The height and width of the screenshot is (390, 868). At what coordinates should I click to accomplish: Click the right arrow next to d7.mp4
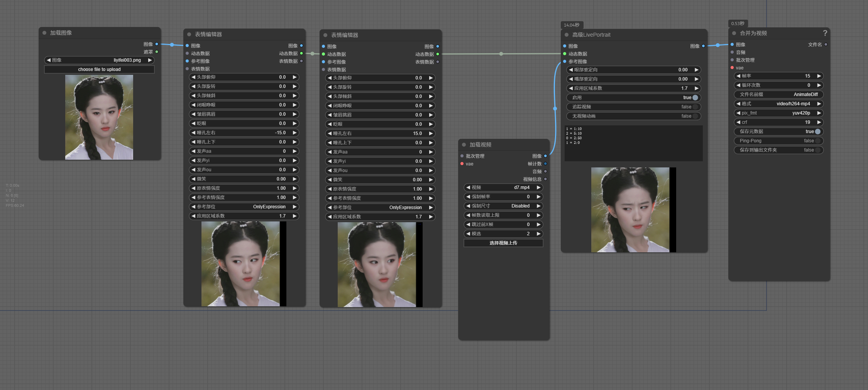coord(538,187)
